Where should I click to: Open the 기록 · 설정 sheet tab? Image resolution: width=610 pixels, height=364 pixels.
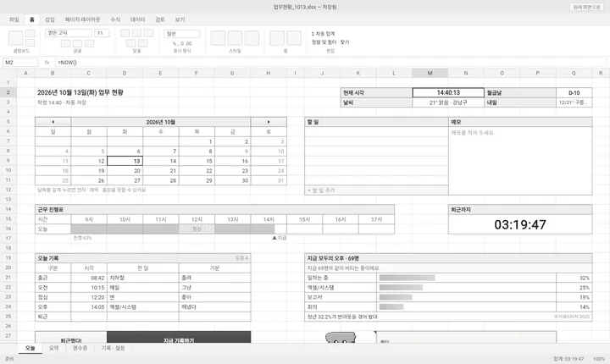point(113,348)
